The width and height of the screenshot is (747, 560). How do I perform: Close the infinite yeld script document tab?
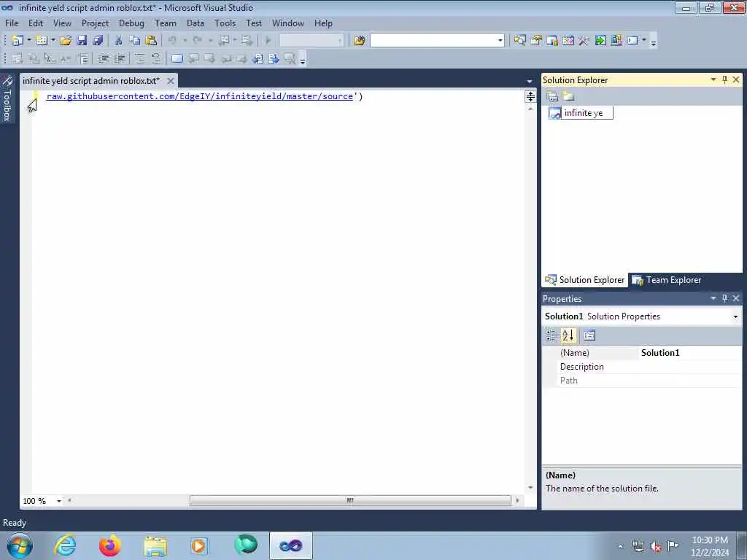click(x=170, y=81)
